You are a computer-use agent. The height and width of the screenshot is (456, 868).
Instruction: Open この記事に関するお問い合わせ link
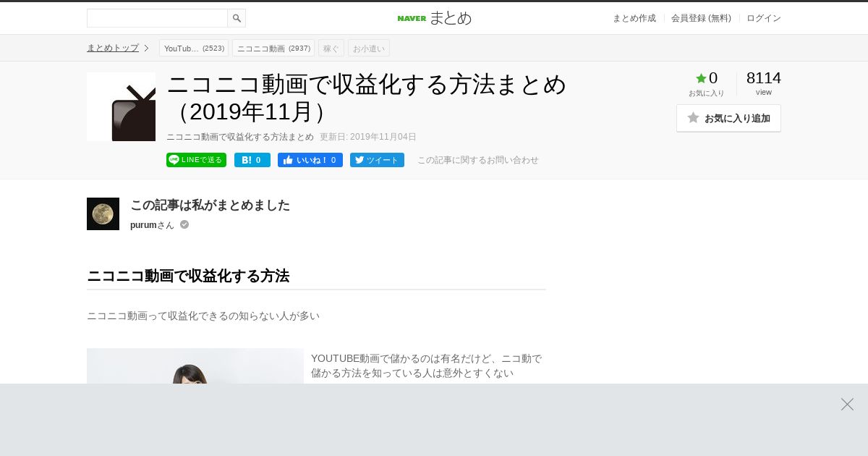(478, 160)
